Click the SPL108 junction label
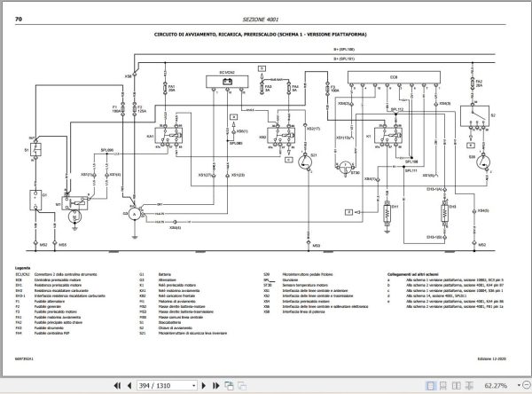Viewport: 532px width, 394px height. point(411,162)
